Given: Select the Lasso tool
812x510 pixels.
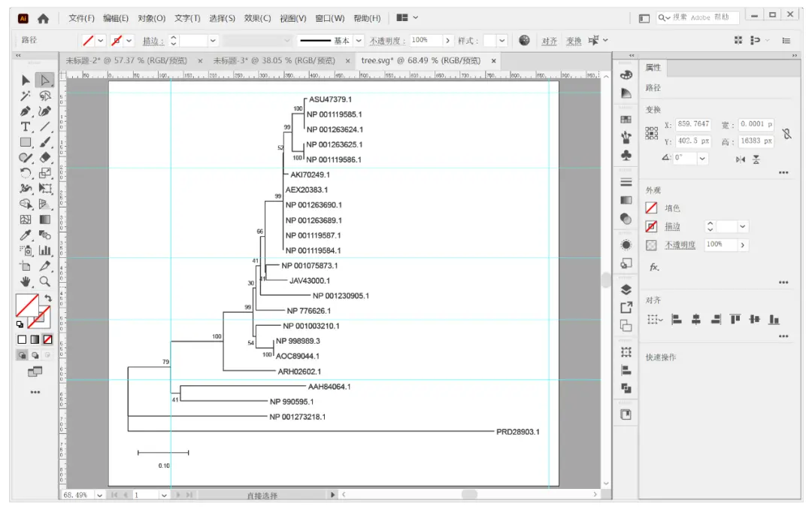Looking at the screenshot, I should pyautogui.click(x=45, y=96).
